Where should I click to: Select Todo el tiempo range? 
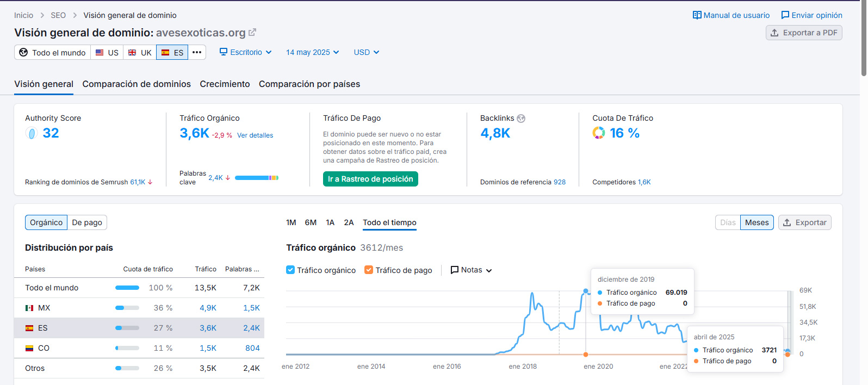pyautogui.click(x=389, y=222)
